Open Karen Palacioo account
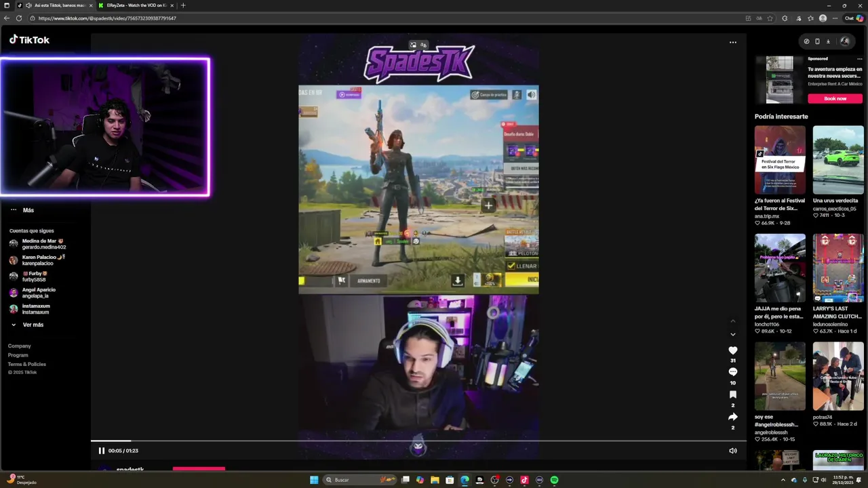The image size is (868, 488). (x=37, y=260)
